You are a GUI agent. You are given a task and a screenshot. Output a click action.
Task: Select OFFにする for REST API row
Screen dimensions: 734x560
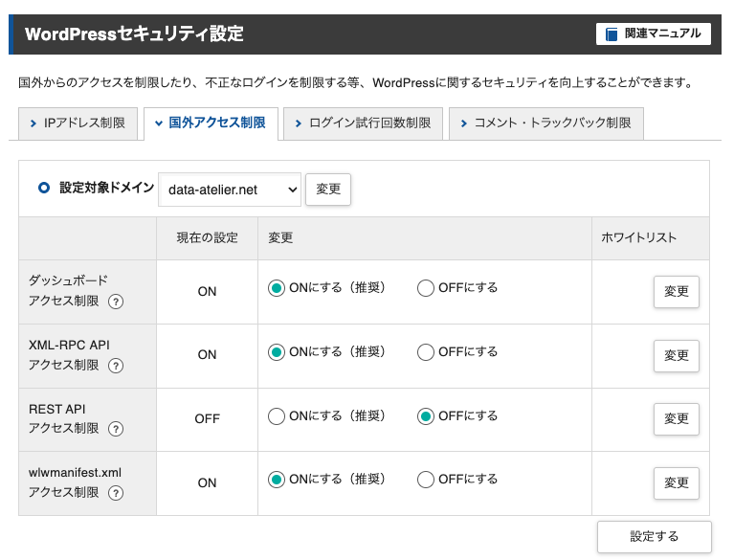tap(426, 415)
